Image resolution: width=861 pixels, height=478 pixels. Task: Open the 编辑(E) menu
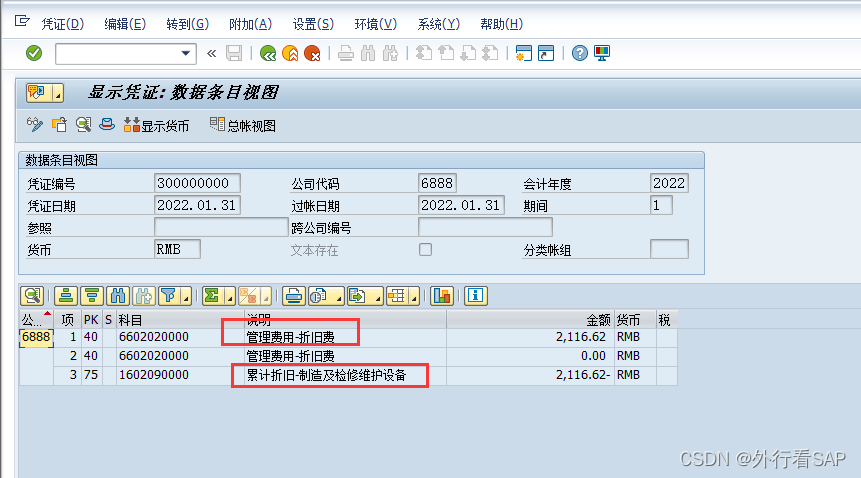pyautogui.click(x=125, y=24)
